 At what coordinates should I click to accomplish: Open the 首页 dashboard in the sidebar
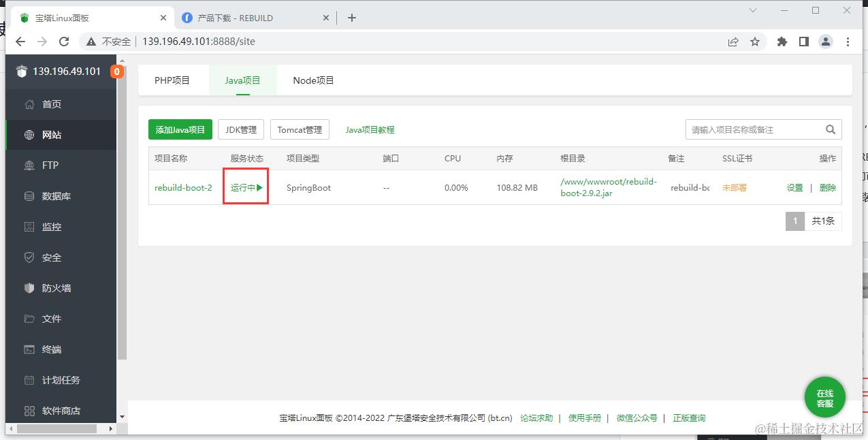click(51, 104)
